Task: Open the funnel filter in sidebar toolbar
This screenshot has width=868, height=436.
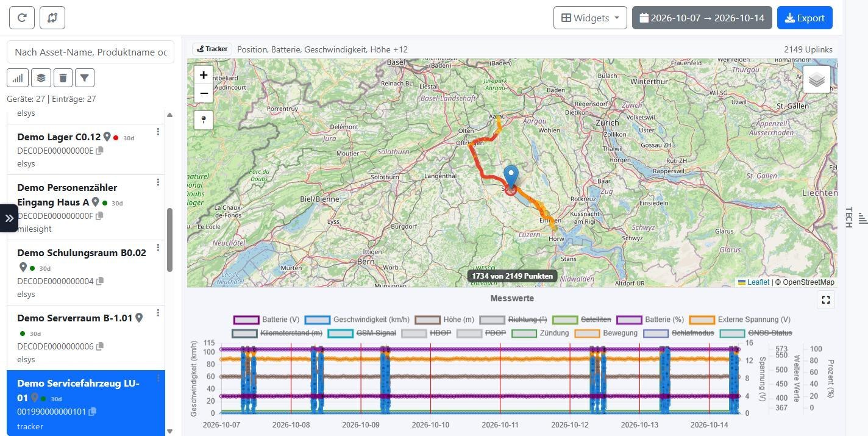Action: point(85,77)
